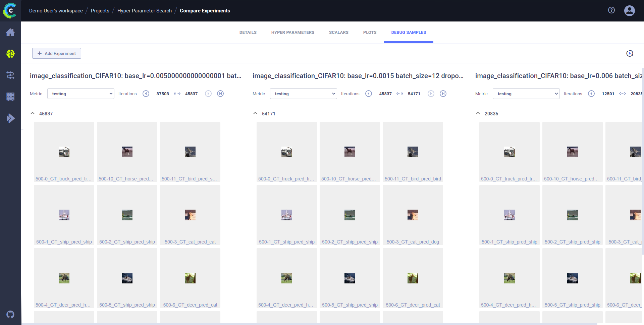Click the horizontal scrollbar at bottom
Screen dimensions: 644x325
tap(309, 324)
